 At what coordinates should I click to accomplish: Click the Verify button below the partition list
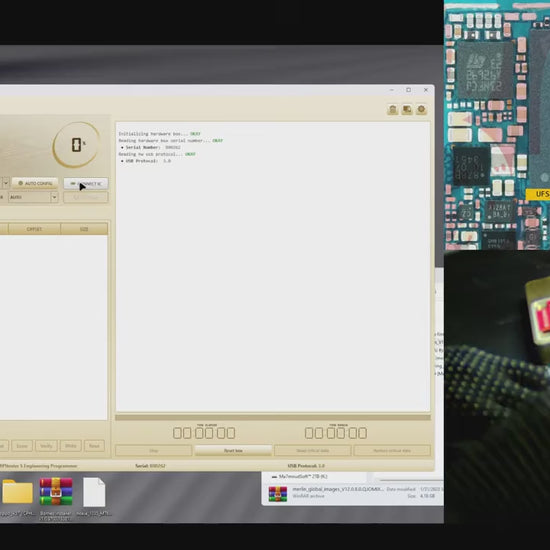click(46, 446)
